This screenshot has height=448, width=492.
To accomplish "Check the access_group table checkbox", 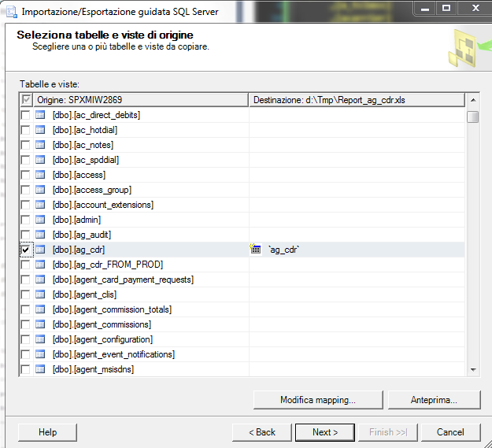I will (25, 190).
